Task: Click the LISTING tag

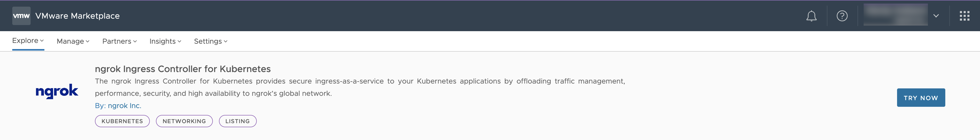Action: 237,121
